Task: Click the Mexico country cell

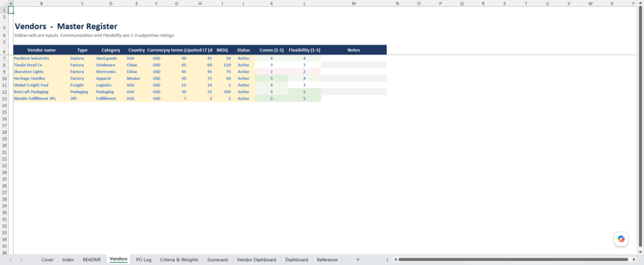Action: coord(136,78)
